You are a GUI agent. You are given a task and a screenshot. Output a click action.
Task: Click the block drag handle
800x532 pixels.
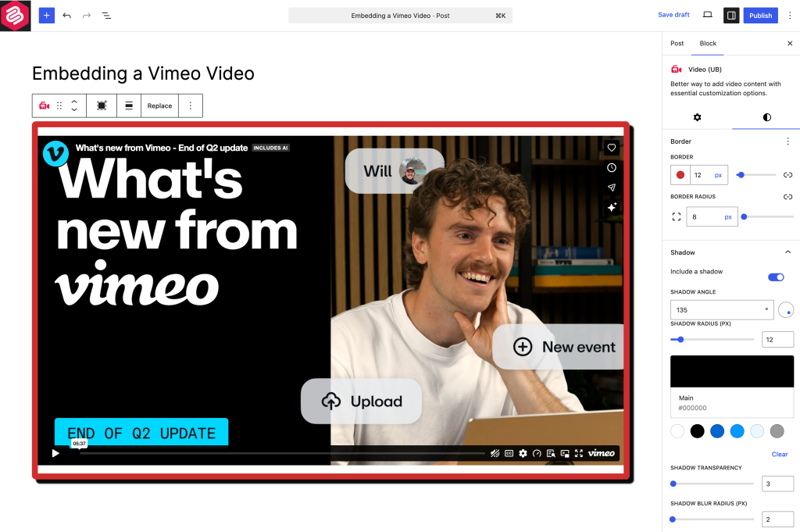(x=59, y=105)
